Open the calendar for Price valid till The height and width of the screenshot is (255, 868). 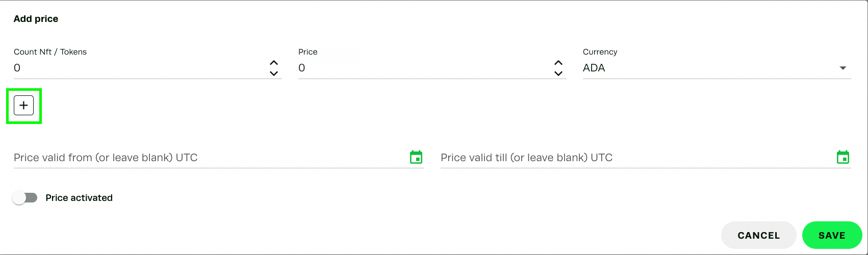point(843,157)
